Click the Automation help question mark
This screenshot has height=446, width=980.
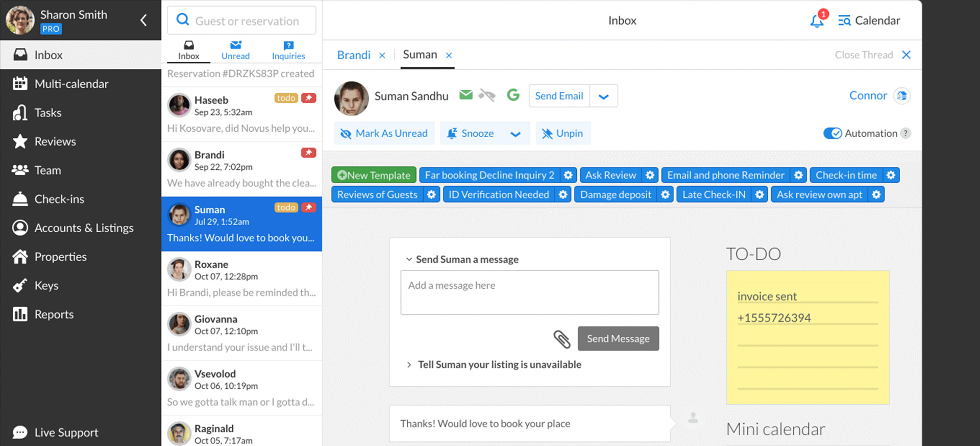pos(905,133)
